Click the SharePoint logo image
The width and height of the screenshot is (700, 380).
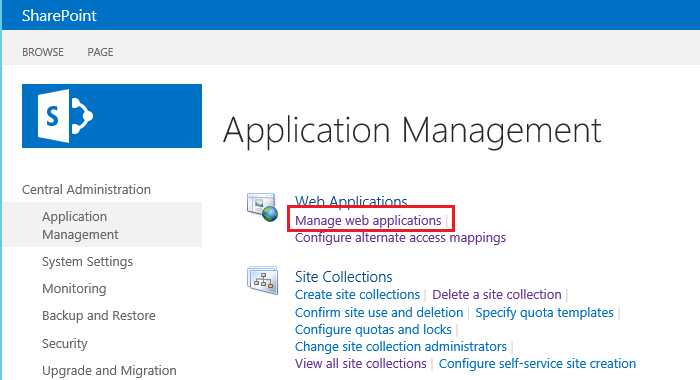click(x=112, y=116)
